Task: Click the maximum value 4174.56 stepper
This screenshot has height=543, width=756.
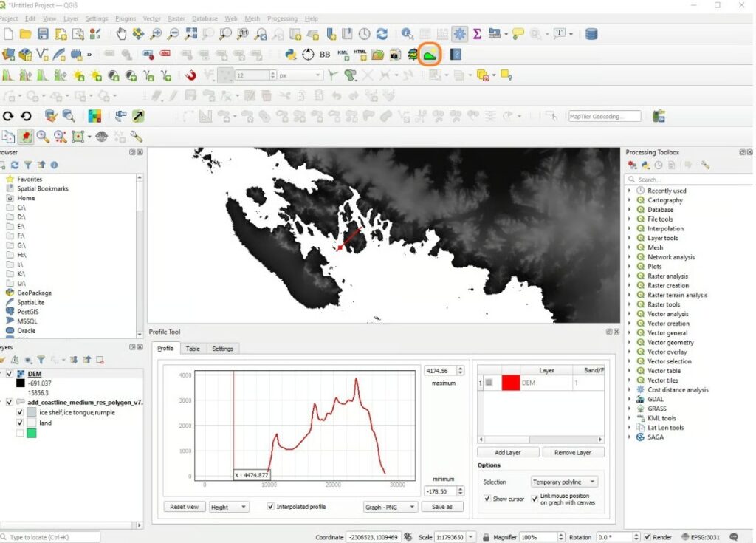Action: 461,371
